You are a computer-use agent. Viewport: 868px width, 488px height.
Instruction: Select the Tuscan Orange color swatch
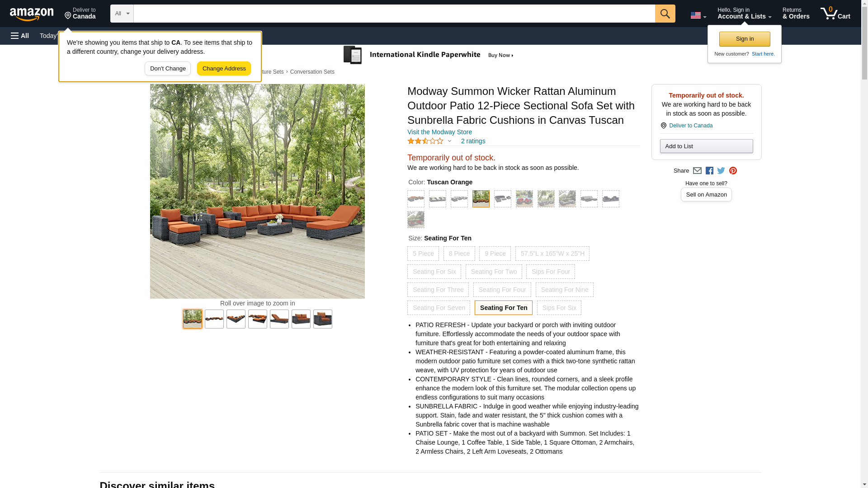481,199
